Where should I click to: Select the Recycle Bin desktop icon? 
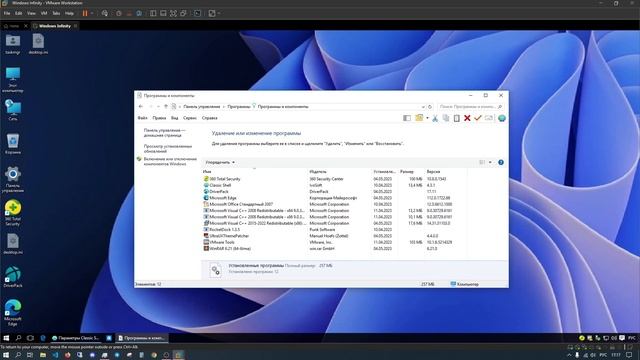(13, 144)
